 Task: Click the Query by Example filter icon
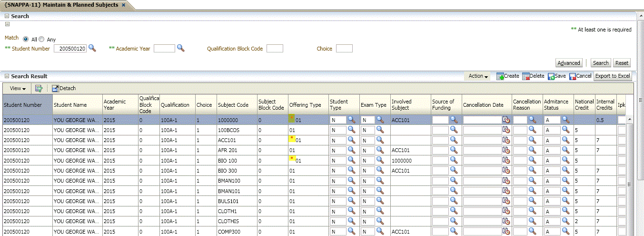39,88
